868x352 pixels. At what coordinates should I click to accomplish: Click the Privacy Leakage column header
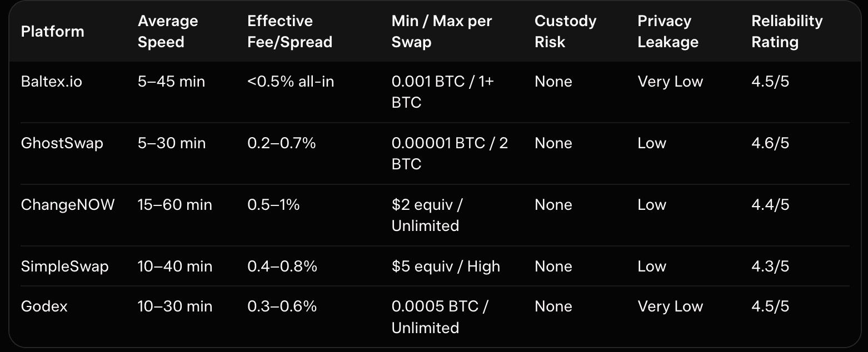667,31
